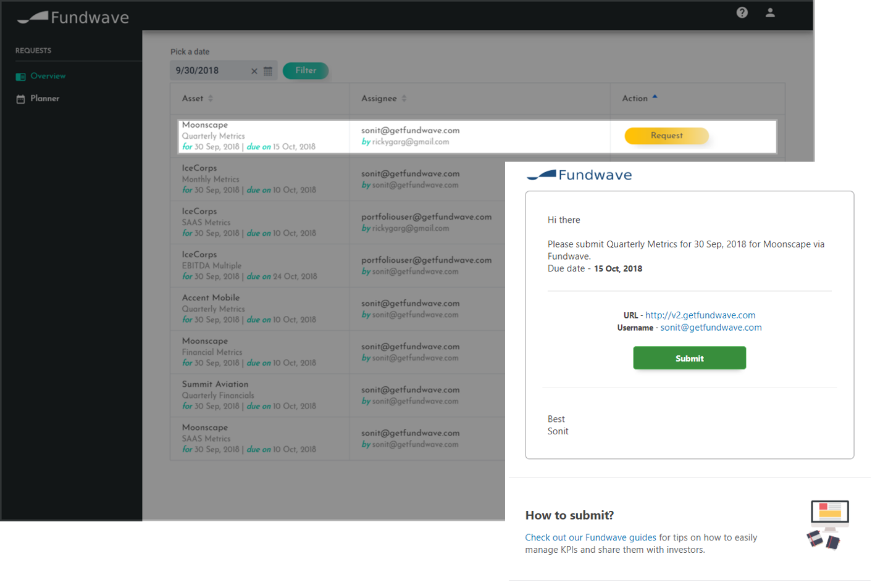Open the Planner menu item

(45, 99)
